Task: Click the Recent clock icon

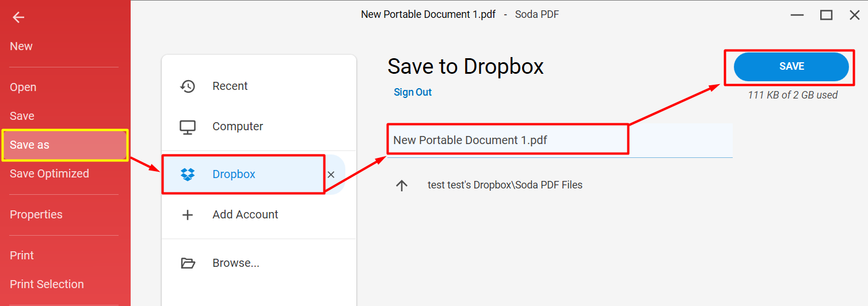Action: click(x=188, y=86)
